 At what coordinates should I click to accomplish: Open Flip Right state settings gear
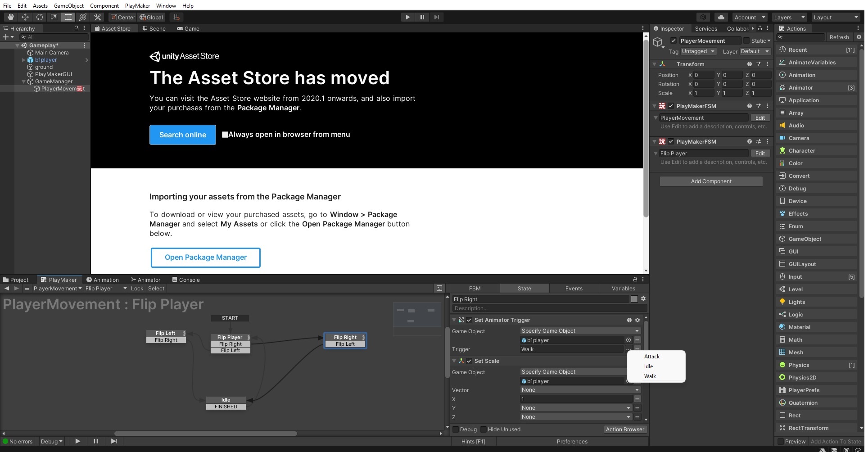point(643,299)
